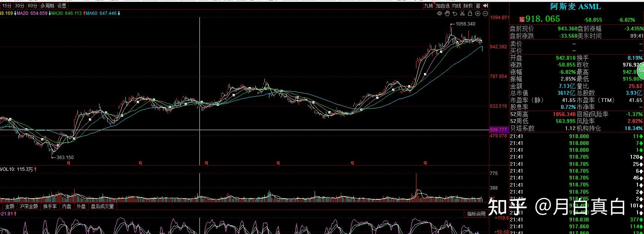
Task: Click the 股息率 0.72% value
Action: click(568, 107)
